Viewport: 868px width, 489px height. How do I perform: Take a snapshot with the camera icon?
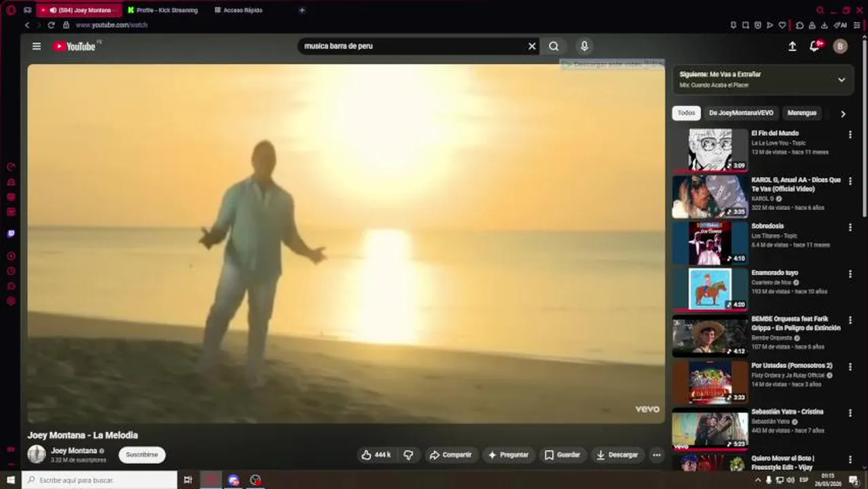pos(745,25)
